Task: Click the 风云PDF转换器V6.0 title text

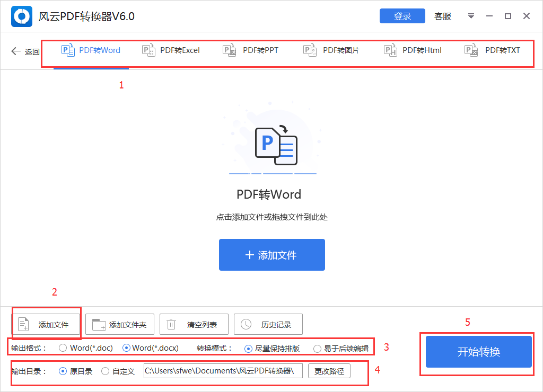Action: pos(86,16)
